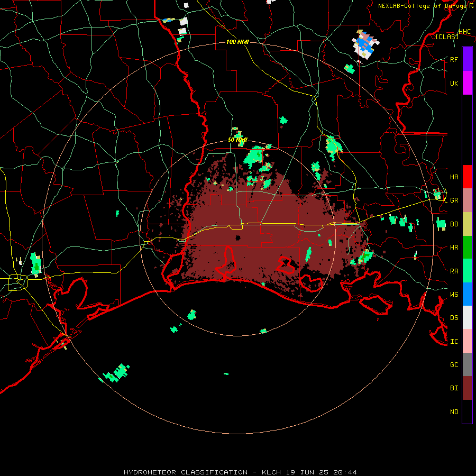Click the GC legend label
This screenshot has height=476, width=476.
tap(454, 364)
